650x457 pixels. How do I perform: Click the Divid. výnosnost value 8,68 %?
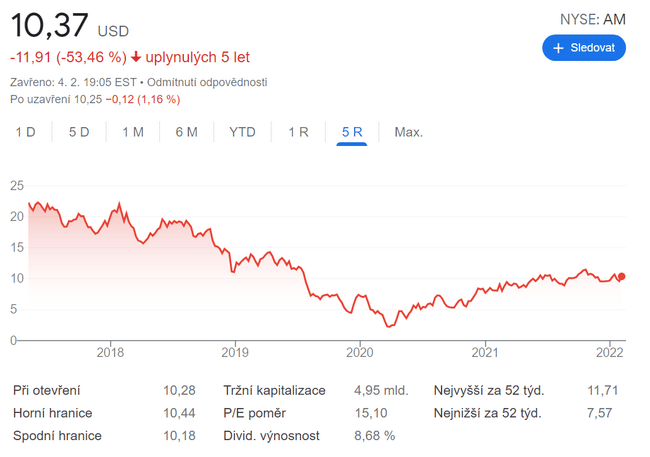point(375,435)
